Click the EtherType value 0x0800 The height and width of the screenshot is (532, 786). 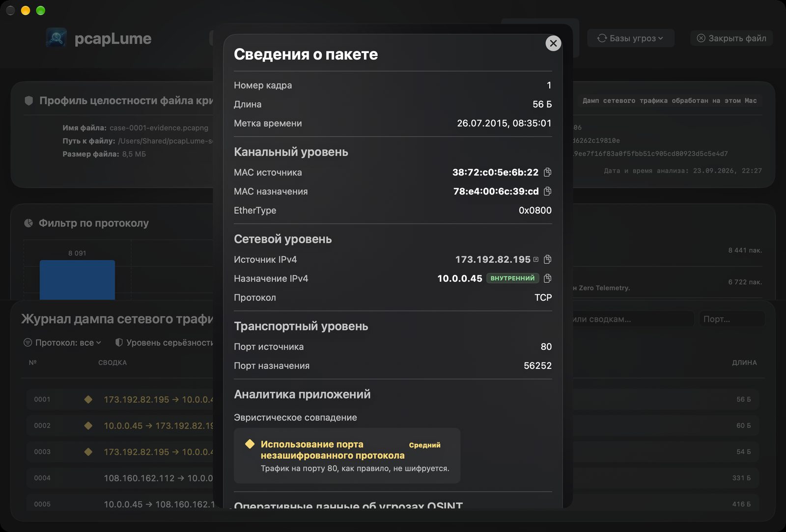pyautogui.click(x=535, y=210)
